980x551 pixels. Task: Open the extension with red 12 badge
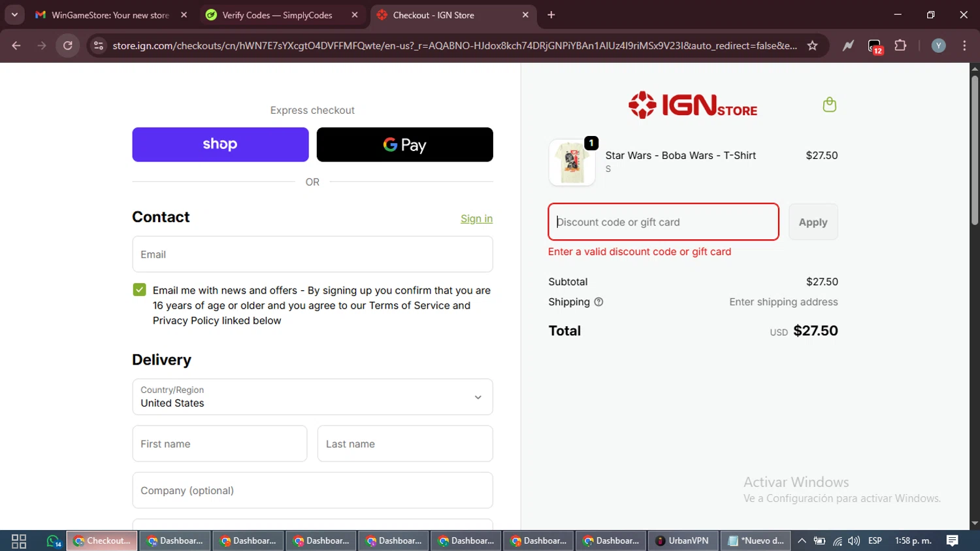coord(875,46)
